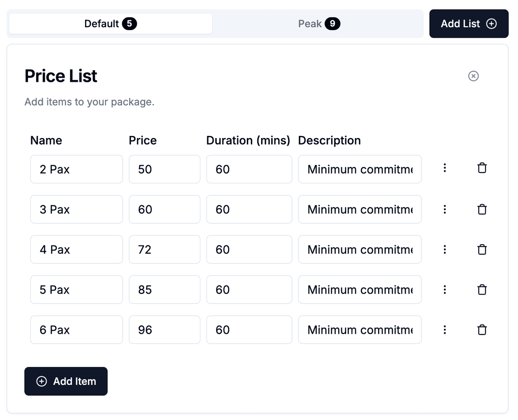
Task: Edit the description field of the 5 Pax row
Action: [x=360, y=290]
